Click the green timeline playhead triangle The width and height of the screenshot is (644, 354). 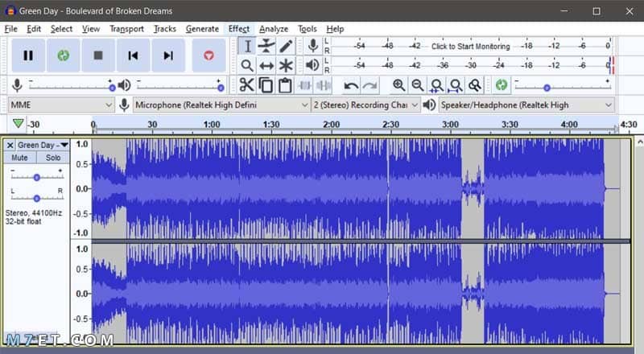pyautogui.click(x=18, y=123)
